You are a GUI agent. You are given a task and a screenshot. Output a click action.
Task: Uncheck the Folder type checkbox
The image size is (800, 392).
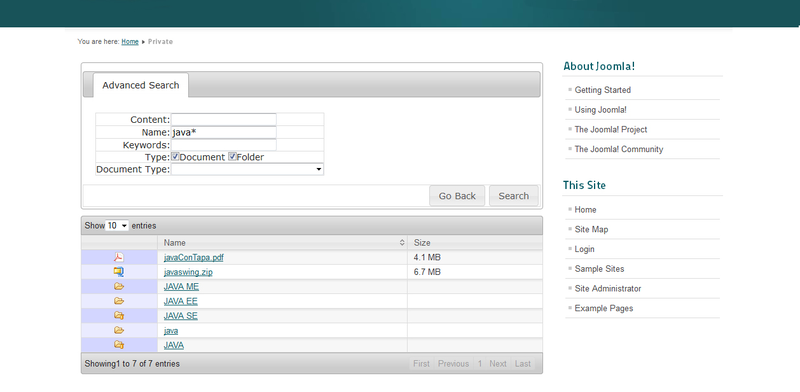[232, 157]
